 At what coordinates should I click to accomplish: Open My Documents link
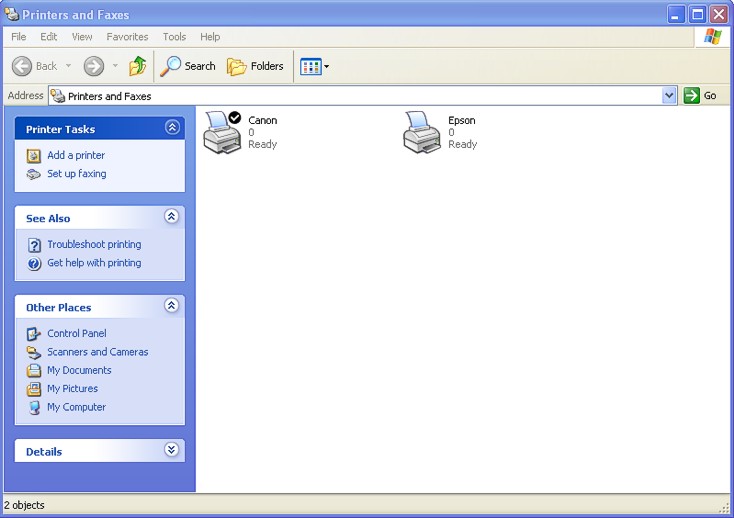click(x=79, y=370)
